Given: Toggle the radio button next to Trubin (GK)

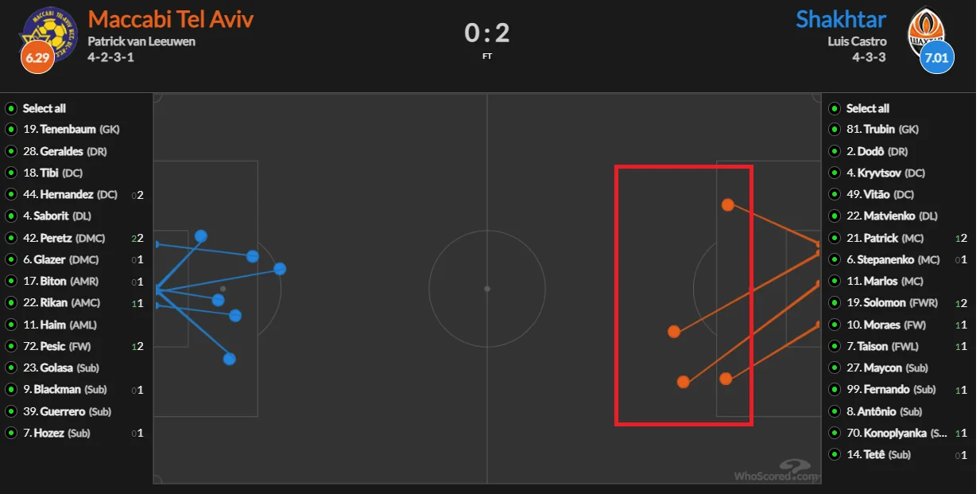Looking at the screenshot, I should click(x=835, y=130).
